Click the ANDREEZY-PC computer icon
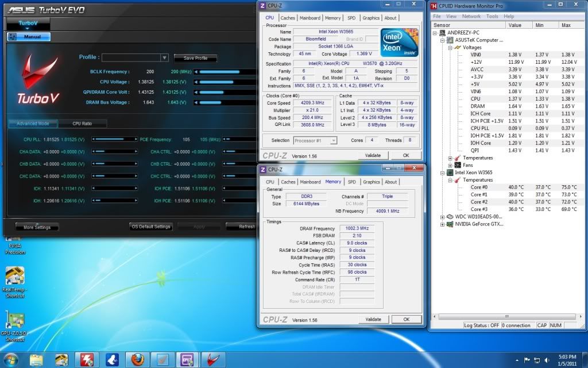This screenshot has height=368, width=588. coord(443,33)
